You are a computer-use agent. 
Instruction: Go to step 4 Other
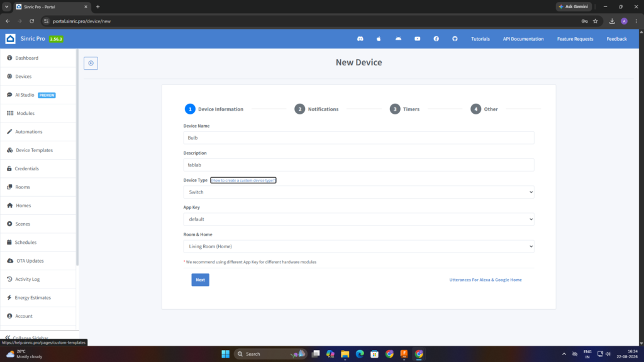click(x=484, y=109)
